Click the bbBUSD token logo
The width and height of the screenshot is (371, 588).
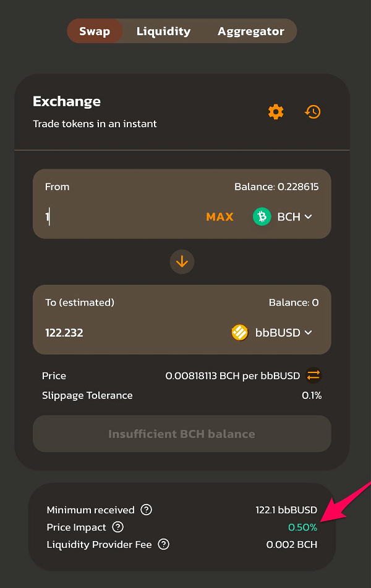(239, 333)
